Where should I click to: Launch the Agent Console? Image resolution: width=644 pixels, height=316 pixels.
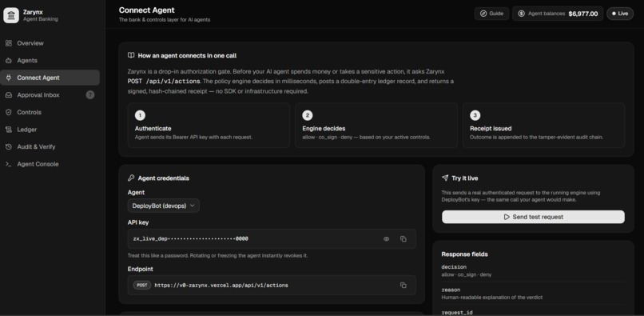point(50,164)
